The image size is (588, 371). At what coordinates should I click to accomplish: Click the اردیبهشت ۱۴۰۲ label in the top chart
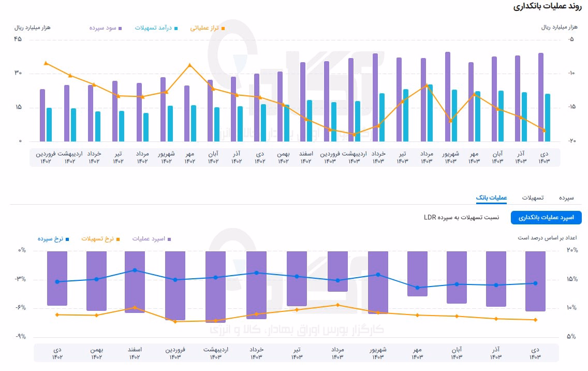70,158
